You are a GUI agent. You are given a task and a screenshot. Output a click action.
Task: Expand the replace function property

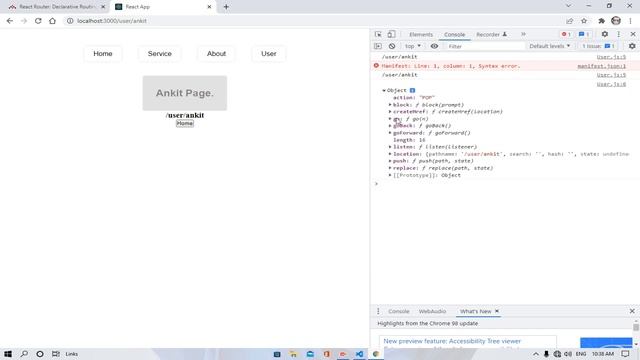tap(390, 168)
